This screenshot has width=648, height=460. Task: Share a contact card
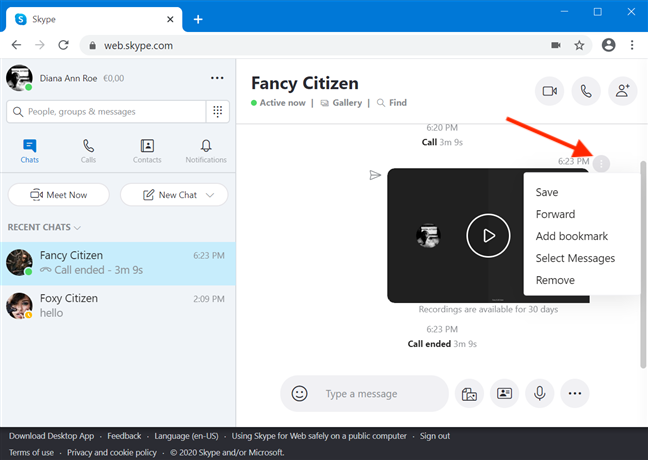point(504,393)
